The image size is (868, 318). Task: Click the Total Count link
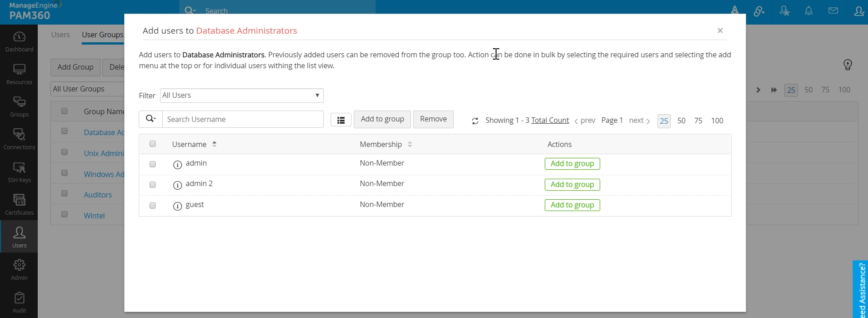pos(550,120)
